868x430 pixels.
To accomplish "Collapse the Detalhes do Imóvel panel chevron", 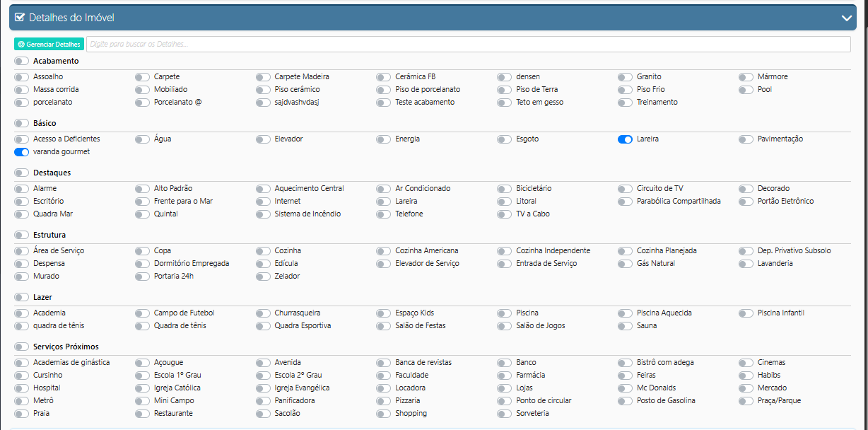I will click(846, 18).
